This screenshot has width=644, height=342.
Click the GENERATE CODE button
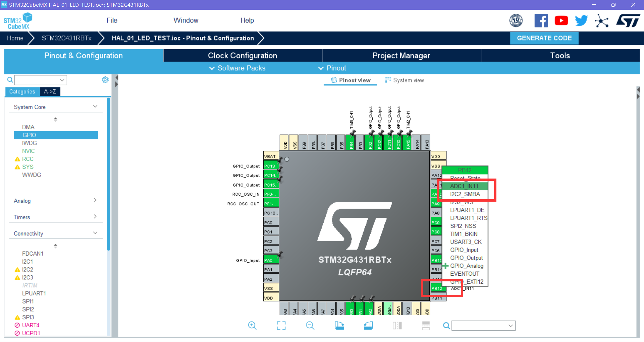(544, 38)
